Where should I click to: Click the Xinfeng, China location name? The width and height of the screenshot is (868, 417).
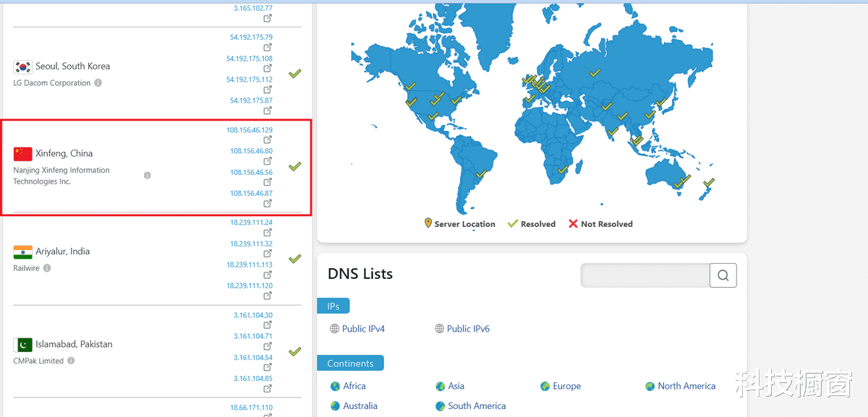point(64,153)
